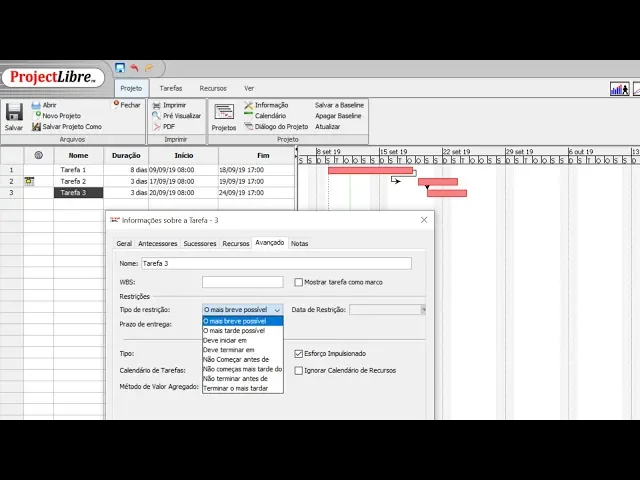640x480 pixels.
Task: Open project Informação
Action: [266, 105]
